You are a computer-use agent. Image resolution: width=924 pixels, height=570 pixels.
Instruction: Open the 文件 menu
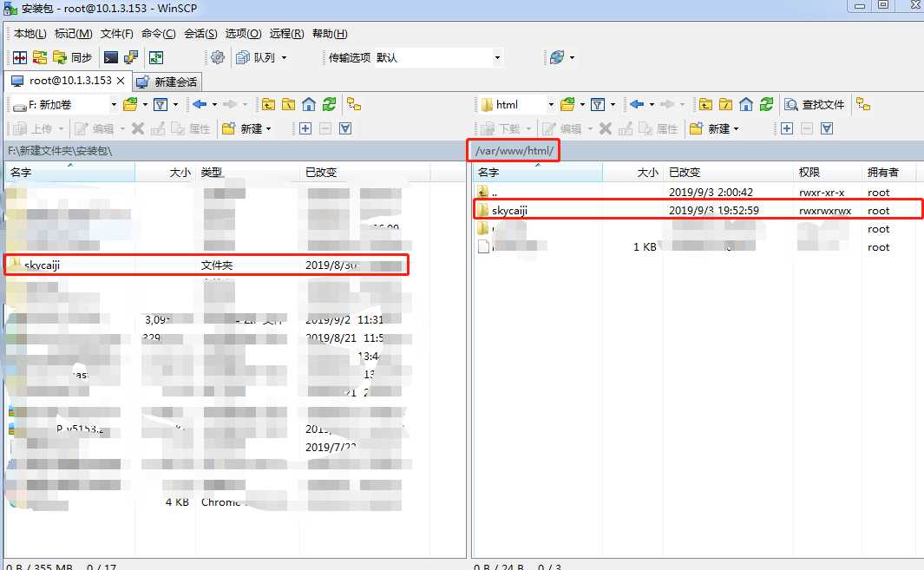point(116,34)
